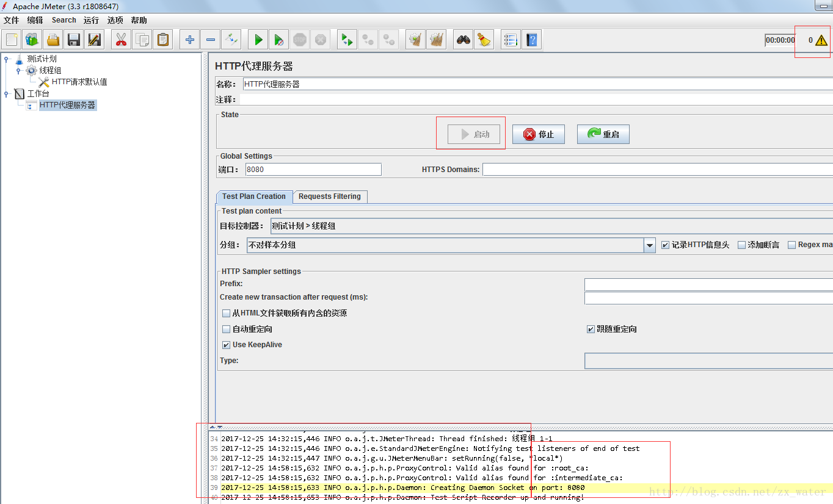Tick the Regex matching checkbox
Viewport: 833px width, 504px height.
coord(791,245)
